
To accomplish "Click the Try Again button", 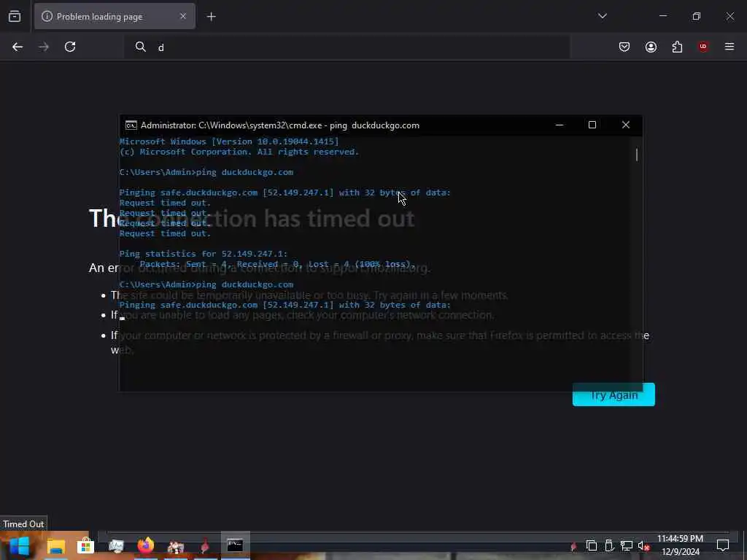I will tap(614, 394).
